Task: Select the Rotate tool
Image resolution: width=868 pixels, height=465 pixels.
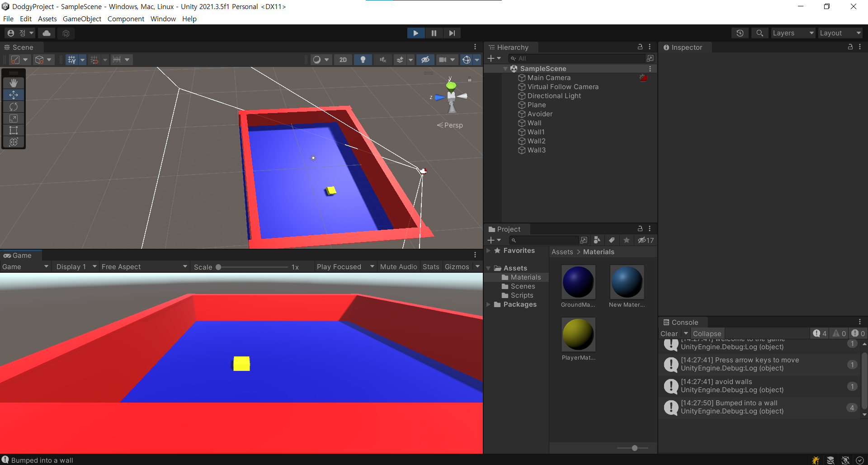Action: pos(14,107)
